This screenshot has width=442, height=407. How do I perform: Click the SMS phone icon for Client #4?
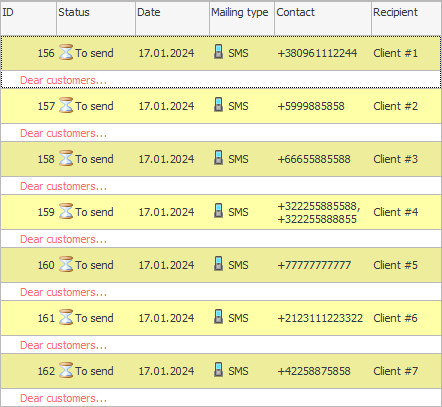pyautogui.click(x=218, y=211)
